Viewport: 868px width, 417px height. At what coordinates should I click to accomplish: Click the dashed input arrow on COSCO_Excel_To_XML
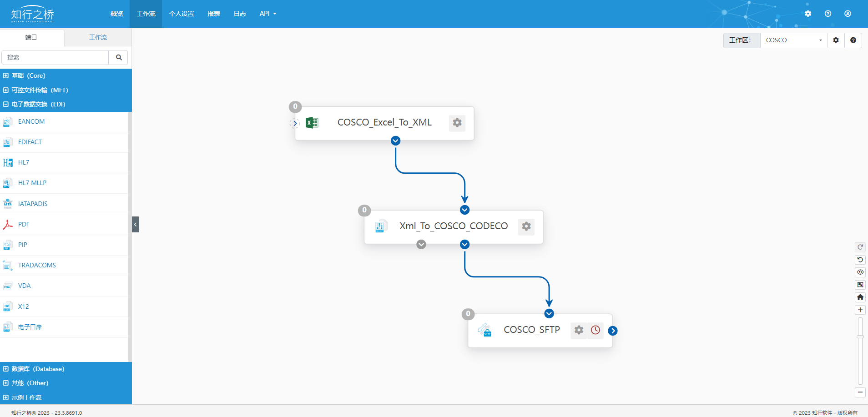coord(295,123)
